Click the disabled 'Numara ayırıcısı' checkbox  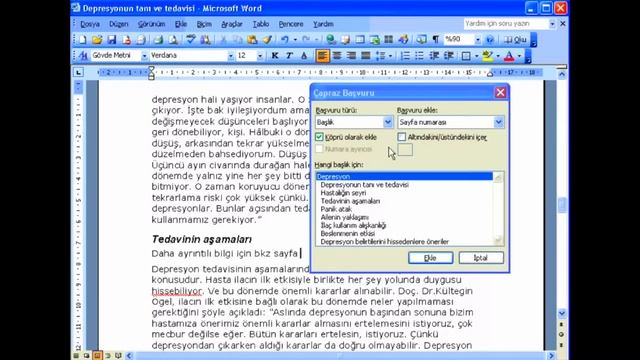click(319, 149)
